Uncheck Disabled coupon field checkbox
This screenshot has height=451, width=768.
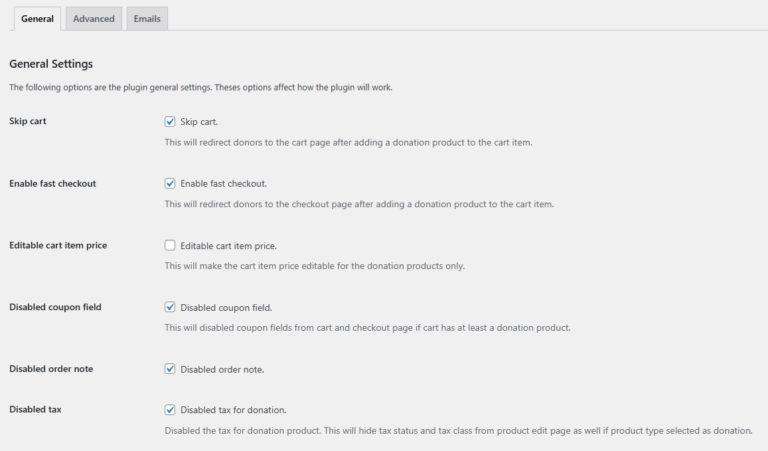tap(170, 307)
